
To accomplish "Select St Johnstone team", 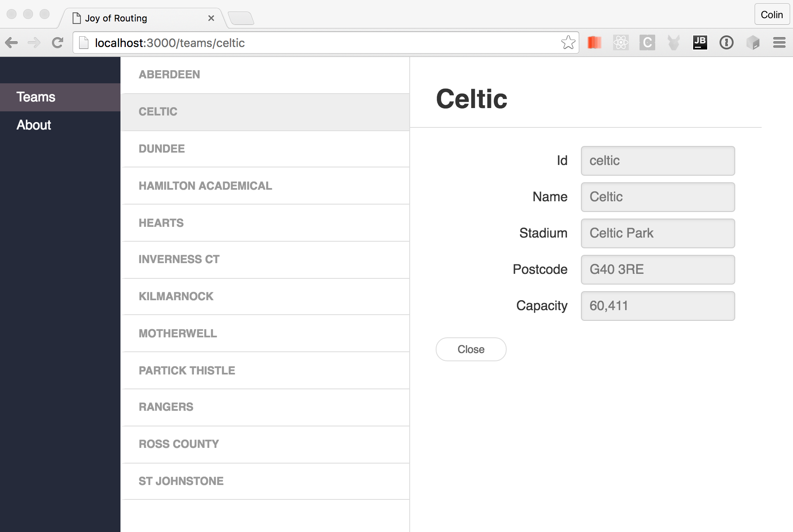I will pyautogui.click(x=265, y=481).
